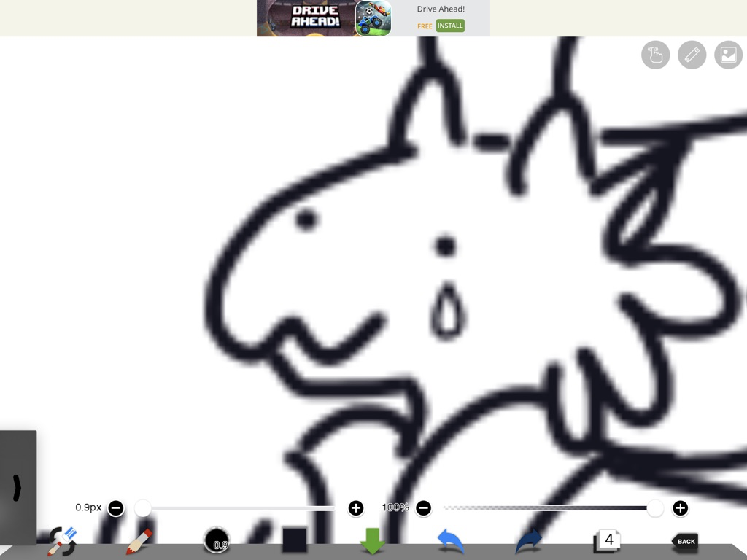Open the layers panel showing 4
Image resolution: width=747 pixels, height=560 pixels.
(607, 541)
